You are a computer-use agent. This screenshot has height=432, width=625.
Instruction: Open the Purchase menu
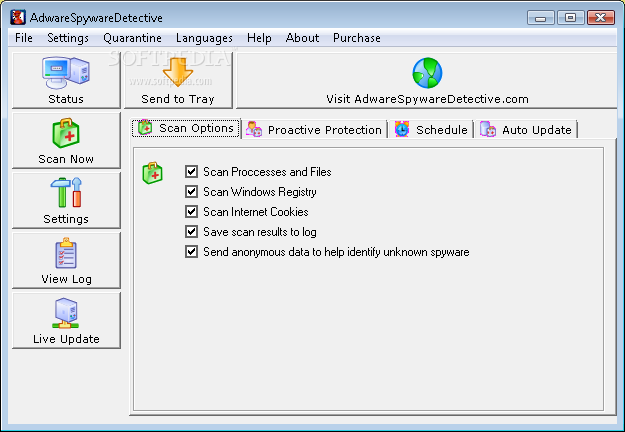357,38
